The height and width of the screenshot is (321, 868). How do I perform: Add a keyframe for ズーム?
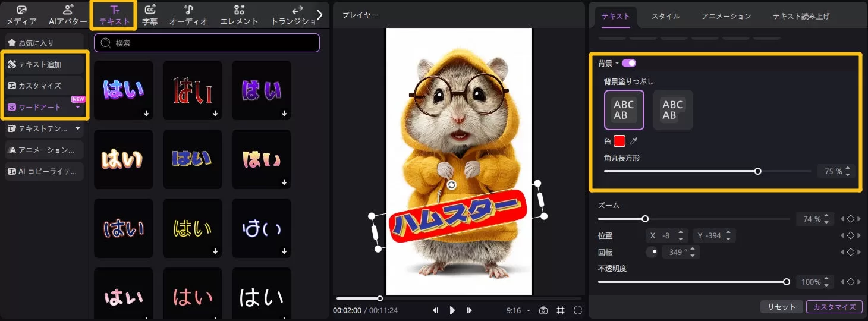pyautogui.click(x=850, y=219)
